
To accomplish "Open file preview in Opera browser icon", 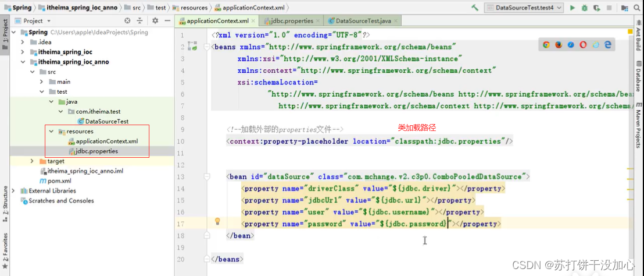I will tap(583, 45).
